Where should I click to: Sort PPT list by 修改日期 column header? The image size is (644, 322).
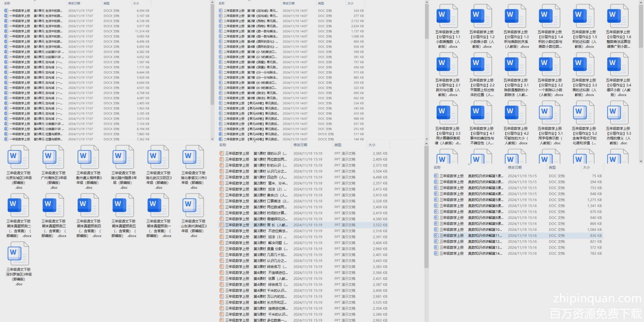tap(300, 145)
